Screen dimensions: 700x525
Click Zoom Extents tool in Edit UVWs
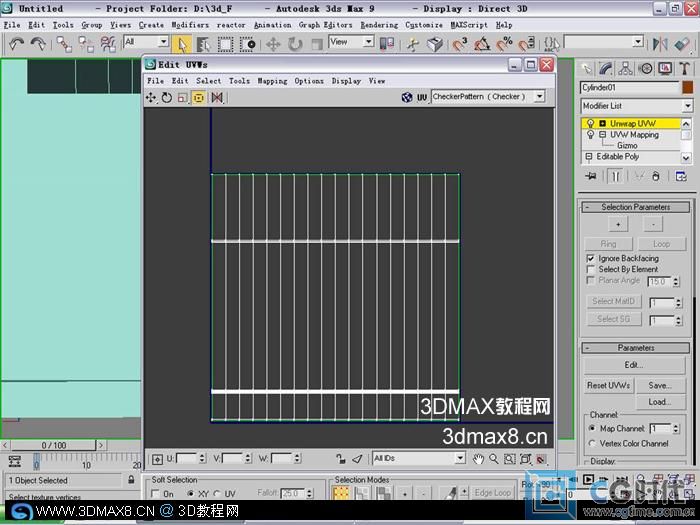click(x=525, y=458)
